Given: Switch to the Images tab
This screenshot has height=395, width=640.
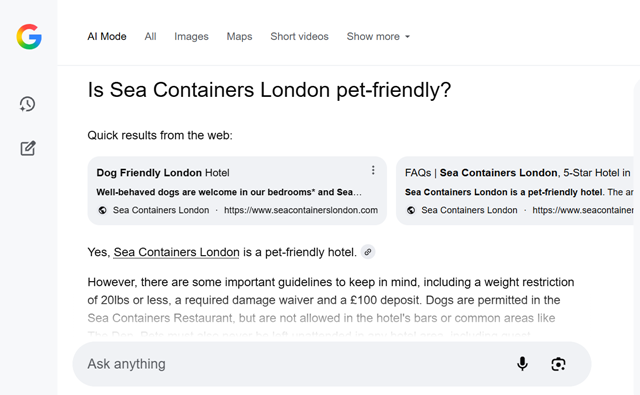Looking at the screenshot, I should (x=191, y=37).
